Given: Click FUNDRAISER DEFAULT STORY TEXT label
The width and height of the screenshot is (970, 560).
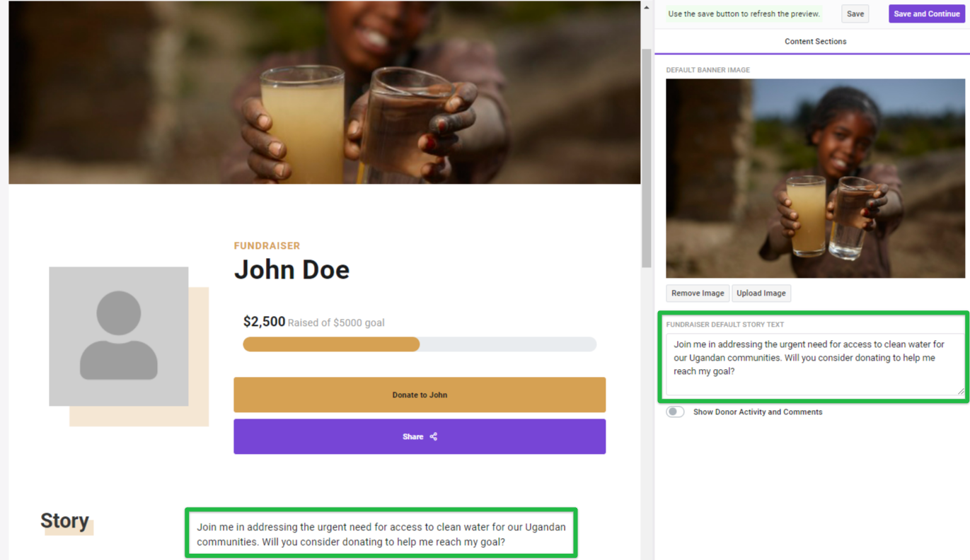Looking at the screenshot, I should [x=724, y=325].
